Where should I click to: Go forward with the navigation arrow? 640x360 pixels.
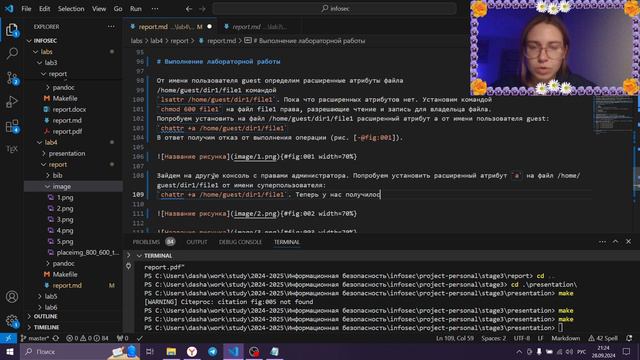(202, 9)
